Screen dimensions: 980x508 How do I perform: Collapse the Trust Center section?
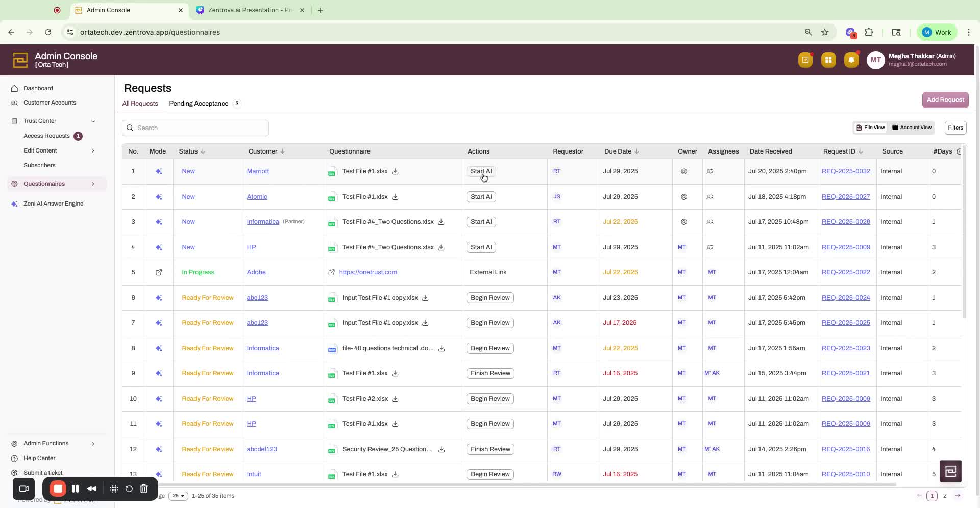coord(93,121)
